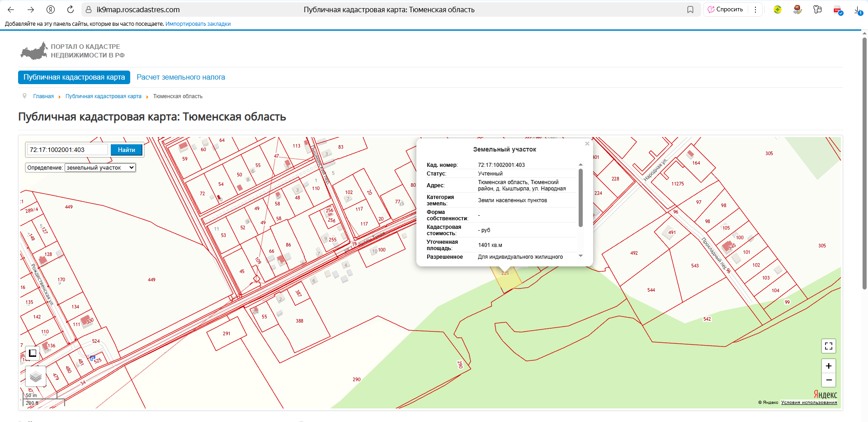Click the PDF extension icon
Viewport: 868px width, 422px height.
[x=837, y=10]
